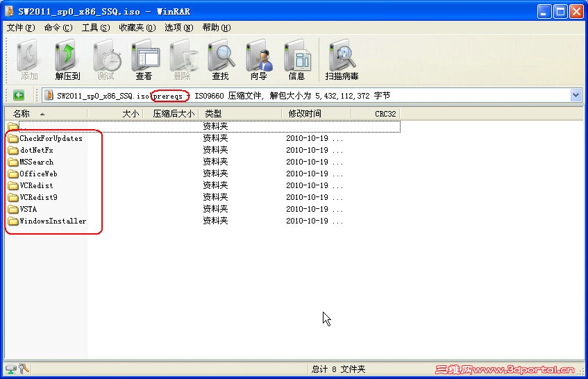Screen dimensions: 588x379
Task: Select the OfficeWeb folder icon
Action: pyautogui.click(x=13, y=174)
